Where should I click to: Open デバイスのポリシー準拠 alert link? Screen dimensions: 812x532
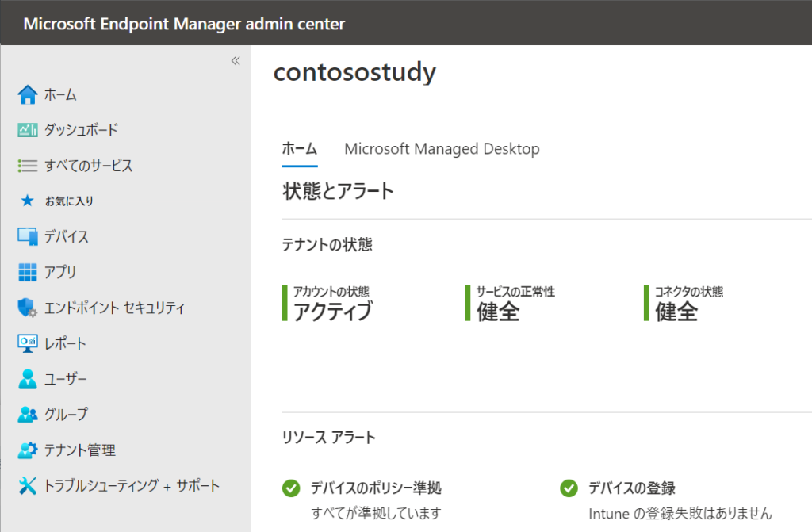(x=376, y=488)
